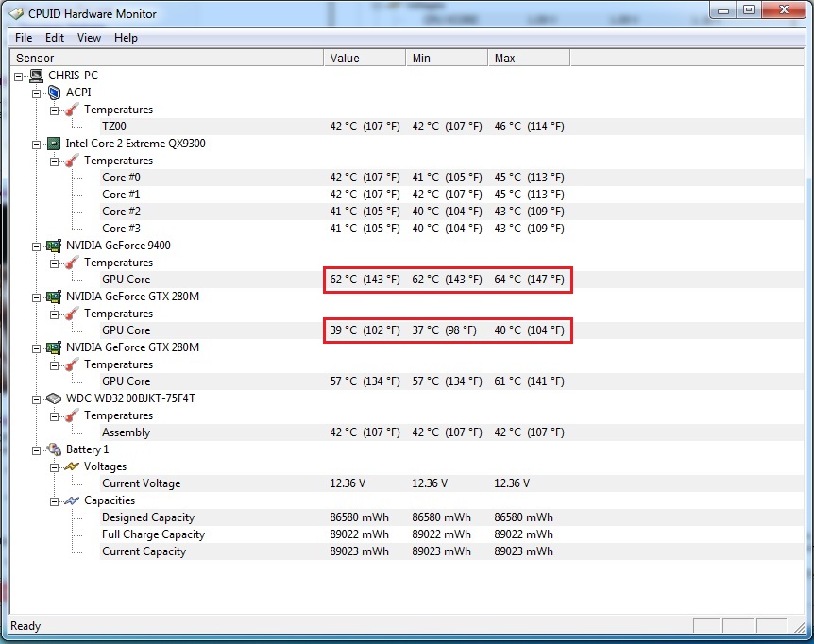
Task: Collapse the Intel Core 2 Extreme QX9300 node
Action: [x=36, y=144]
